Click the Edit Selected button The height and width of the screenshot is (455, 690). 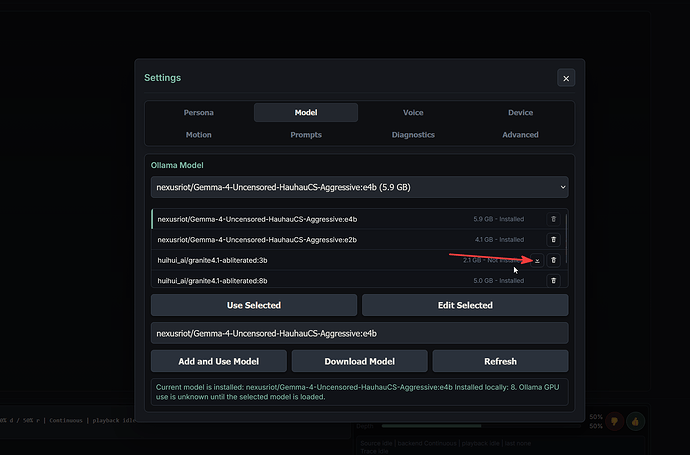tap(465, 305)
